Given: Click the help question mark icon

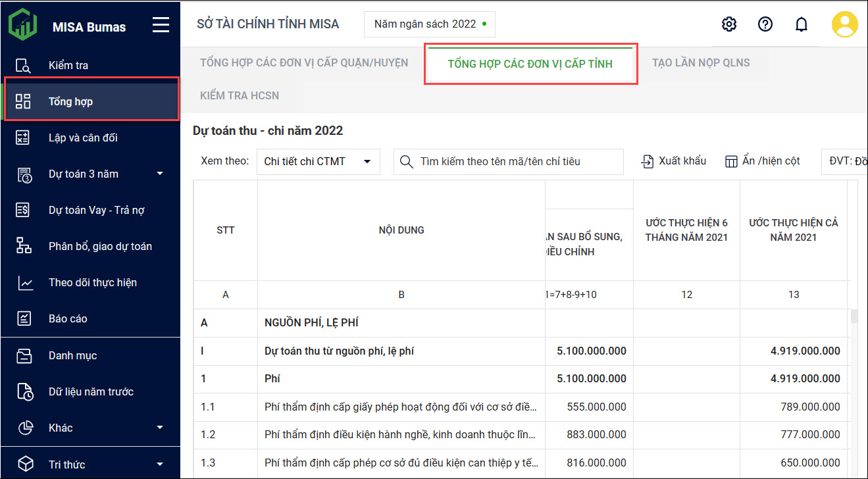Looking at the screenshot, I should (765, 24).
